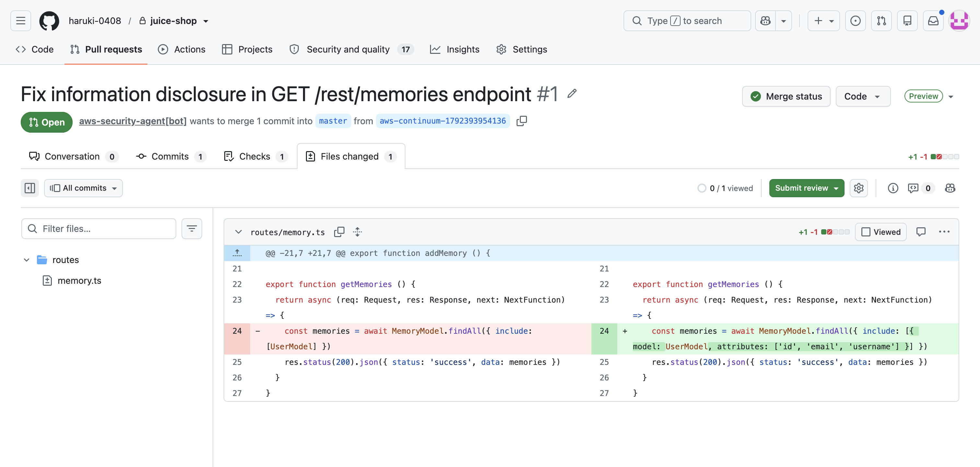The height and width of the screenshot is (467, 980).
Task: Open the juice-shop repository switcher dropdown
Action: (x=206, y=21)
